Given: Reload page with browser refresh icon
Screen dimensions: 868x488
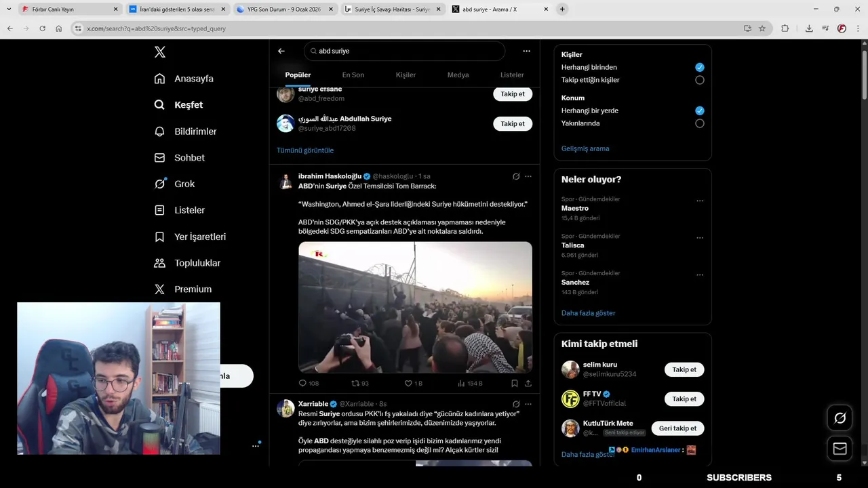Looking at the screenshot, I should click(x=43, y=28).
